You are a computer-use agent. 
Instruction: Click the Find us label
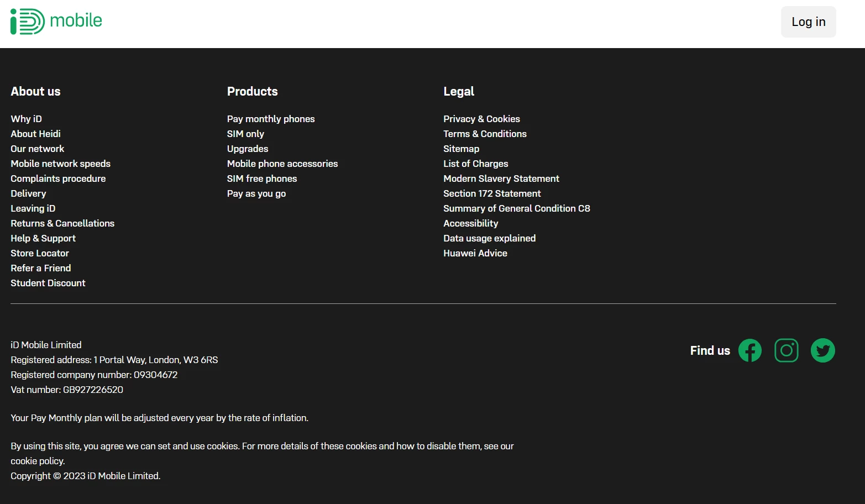pyautogui.click(x=710, y=350)
